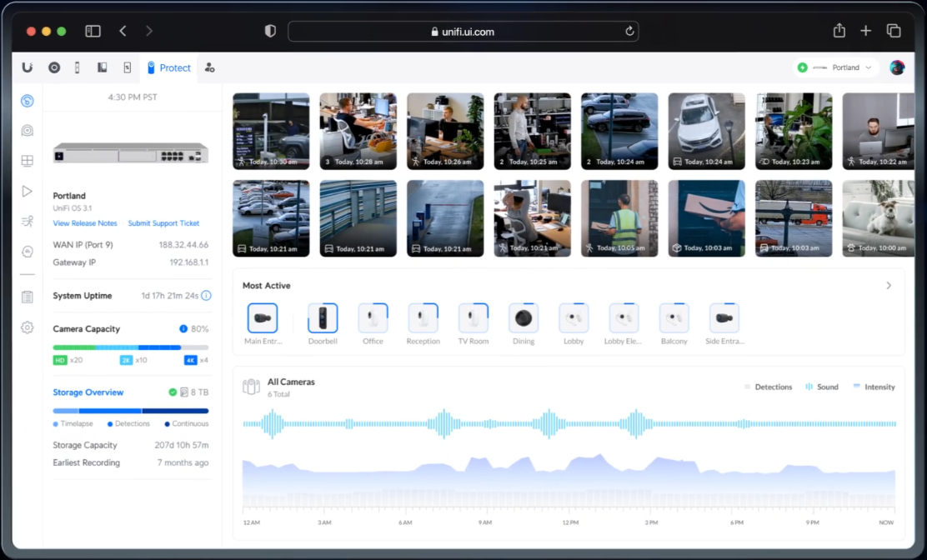
Task: Open the settings gear in sidebar
Action: point(28,327)
